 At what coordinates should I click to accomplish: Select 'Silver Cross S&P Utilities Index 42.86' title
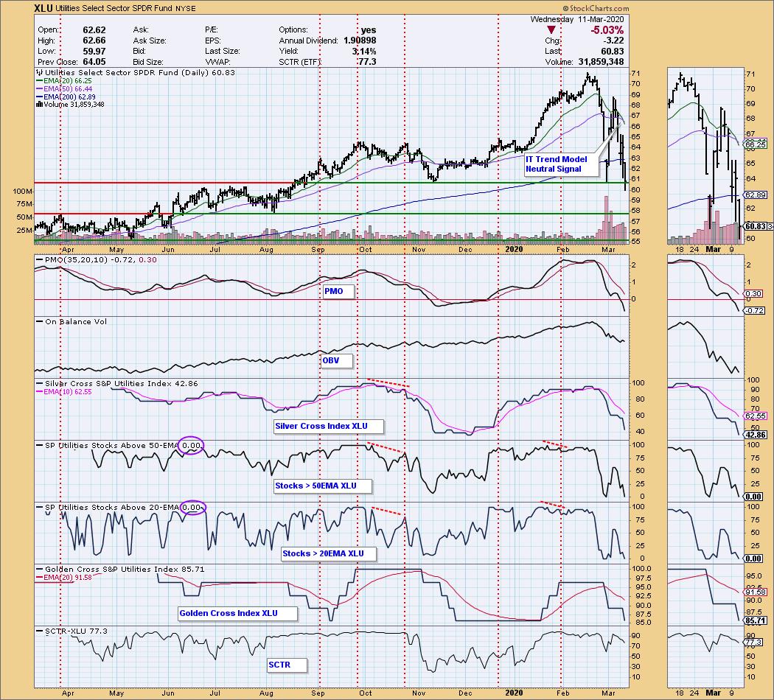point(117,383)
